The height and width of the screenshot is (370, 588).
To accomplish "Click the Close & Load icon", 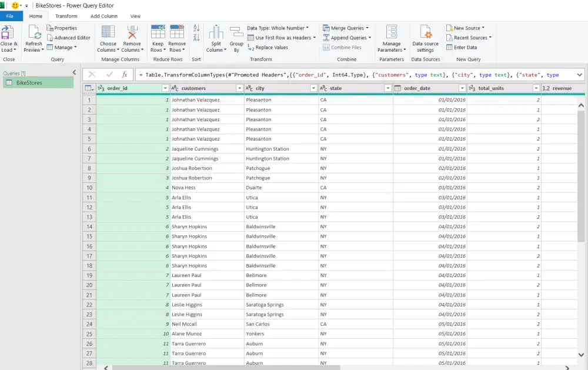I will (x=8, y=32).
